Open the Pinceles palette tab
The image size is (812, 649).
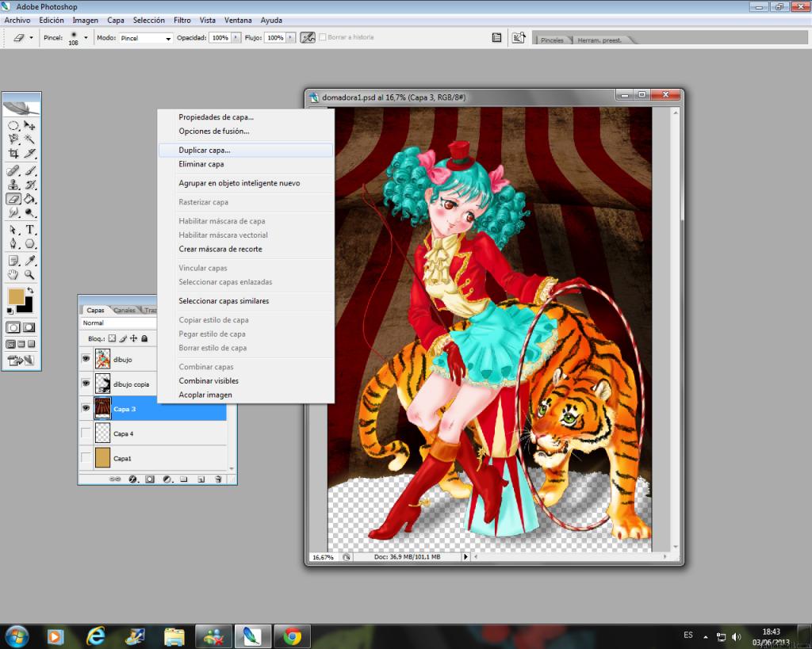552,40
